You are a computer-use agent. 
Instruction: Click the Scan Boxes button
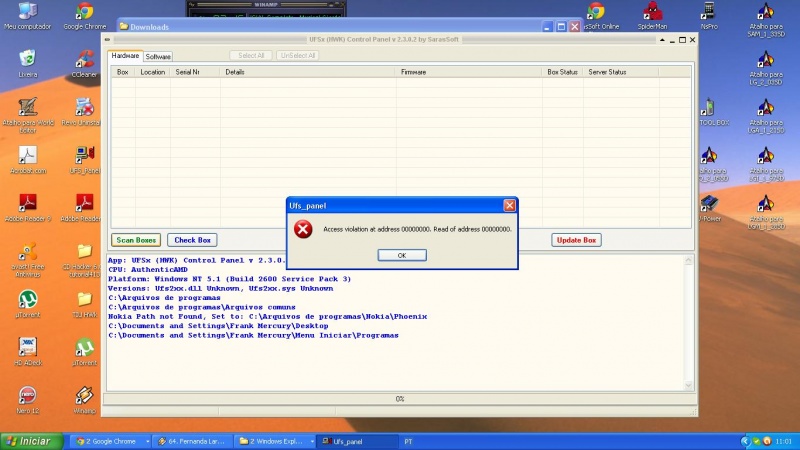click(136, 240)
